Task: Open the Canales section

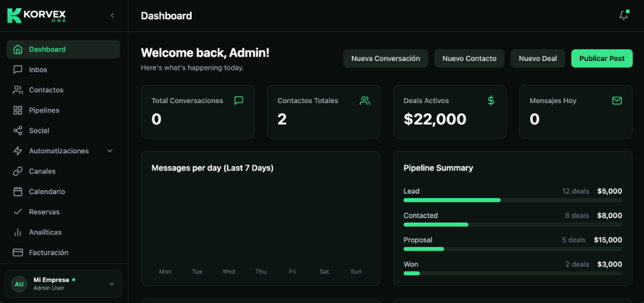Action: coord(64,171)
